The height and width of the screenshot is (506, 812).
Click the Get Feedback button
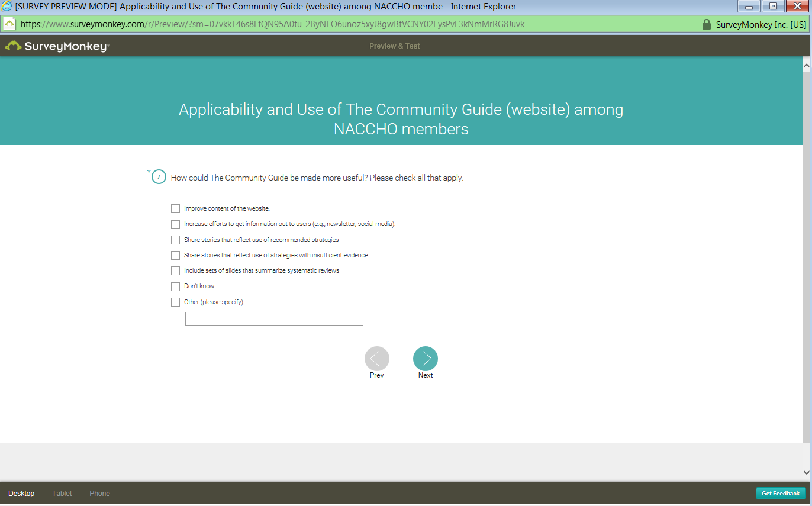[781, 494]
